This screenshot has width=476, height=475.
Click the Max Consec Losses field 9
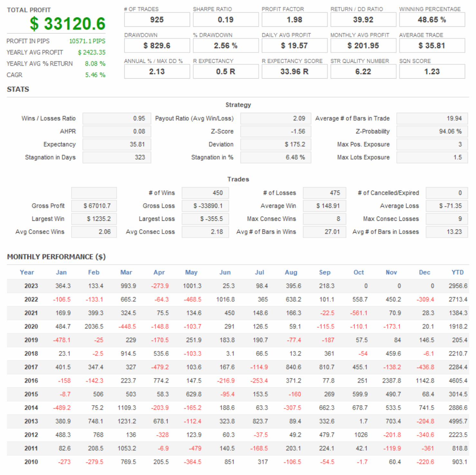(x=447, y=219)
